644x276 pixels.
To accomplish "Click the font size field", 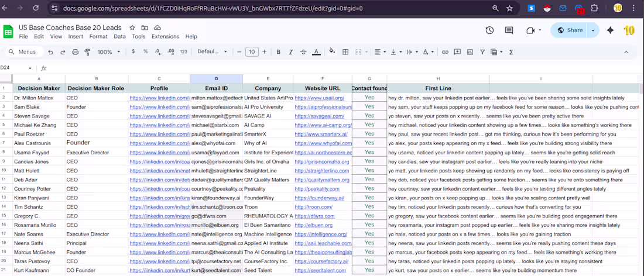I will (x=252, y=52).
